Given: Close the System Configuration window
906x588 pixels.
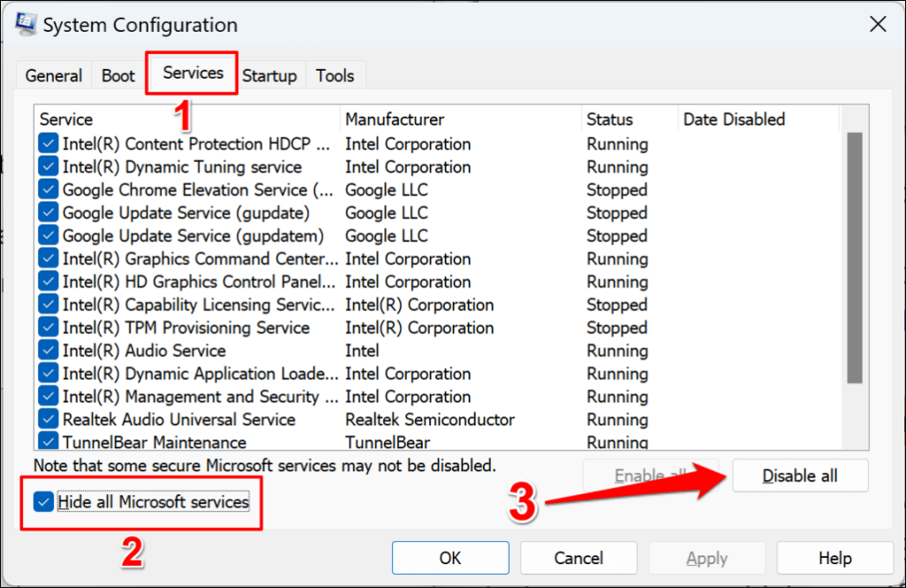Looking at the screenshot, I should (878, 24).
